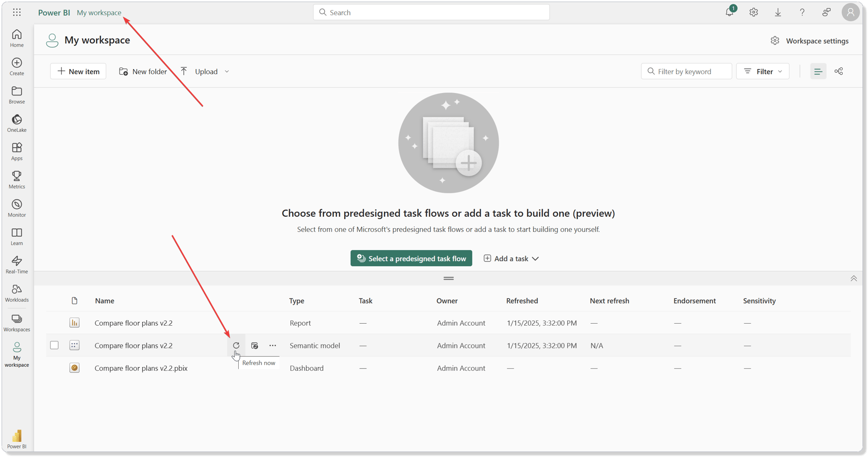Switch to lineage view icon

839,71
